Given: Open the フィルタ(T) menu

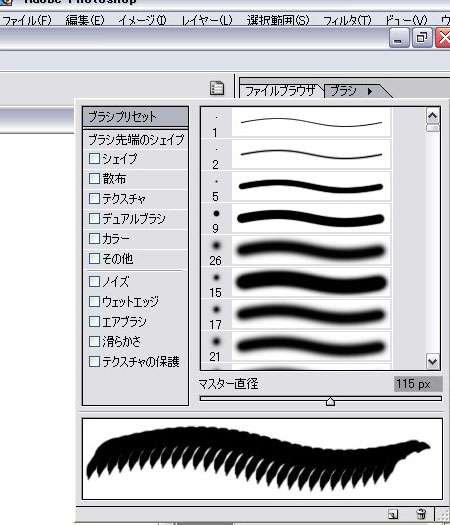Looking at the screenshot, I should (x=347, y=20).
